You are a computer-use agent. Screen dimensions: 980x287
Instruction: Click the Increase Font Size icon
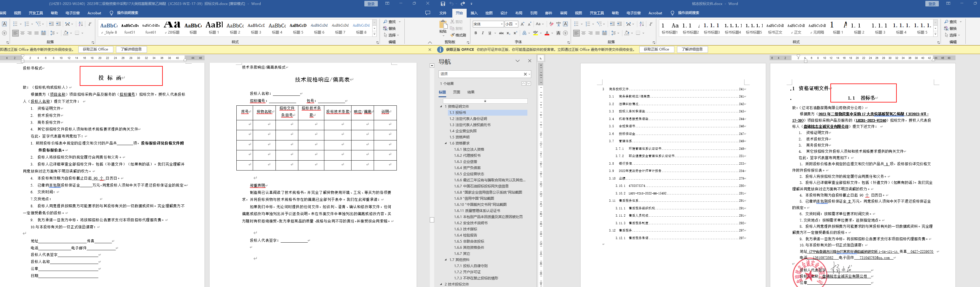522,24
